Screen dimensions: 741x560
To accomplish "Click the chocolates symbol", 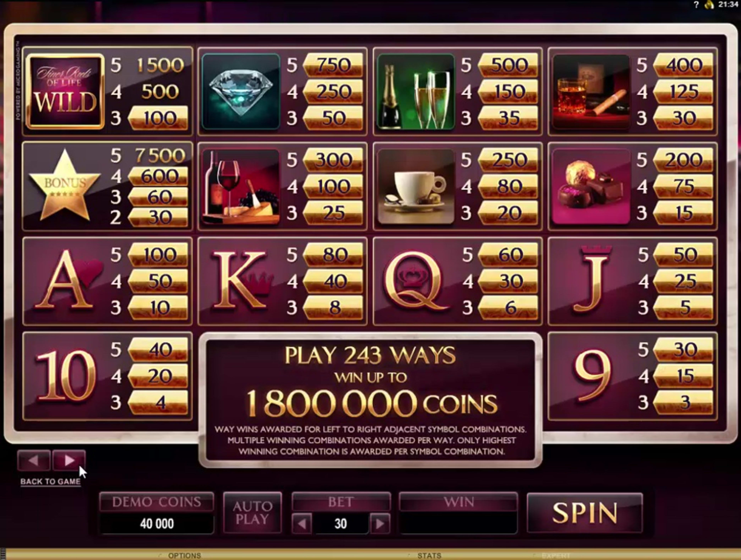I will [x=591, y=186].
